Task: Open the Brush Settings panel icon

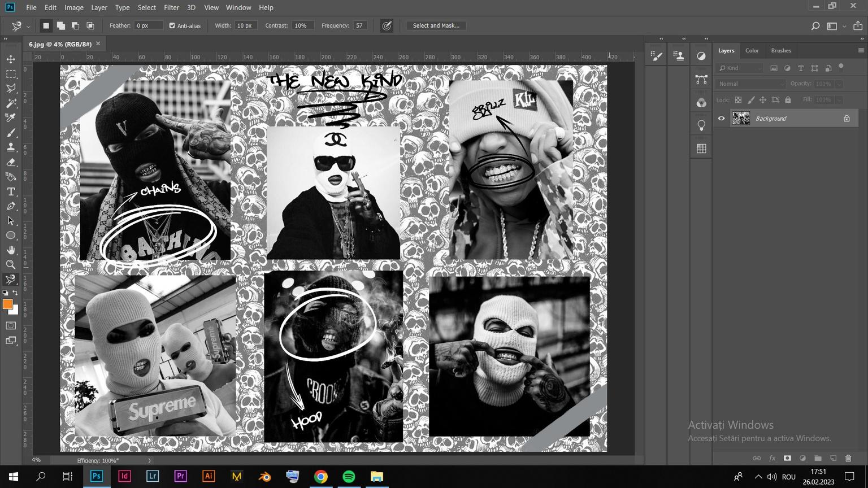Action: 657,55
